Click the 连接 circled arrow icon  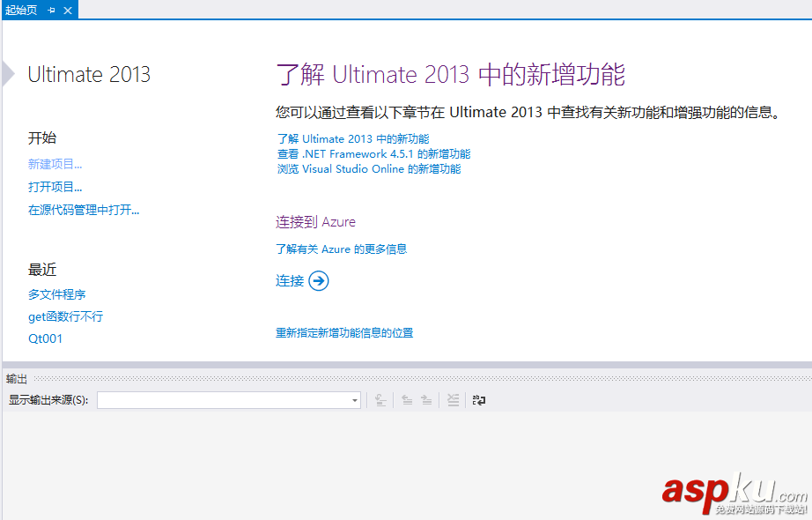pos(319,281)
